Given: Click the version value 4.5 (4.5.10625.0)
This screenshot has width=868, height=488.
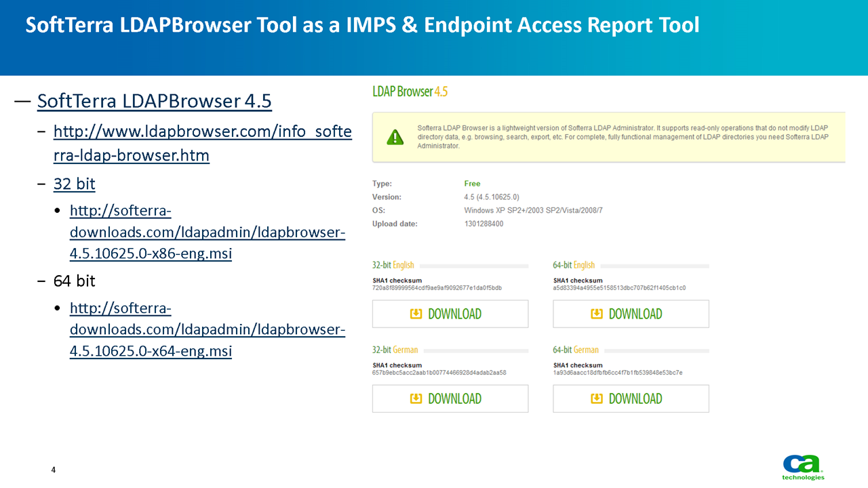Looking at the screenshot, I should tap(492, 197).
